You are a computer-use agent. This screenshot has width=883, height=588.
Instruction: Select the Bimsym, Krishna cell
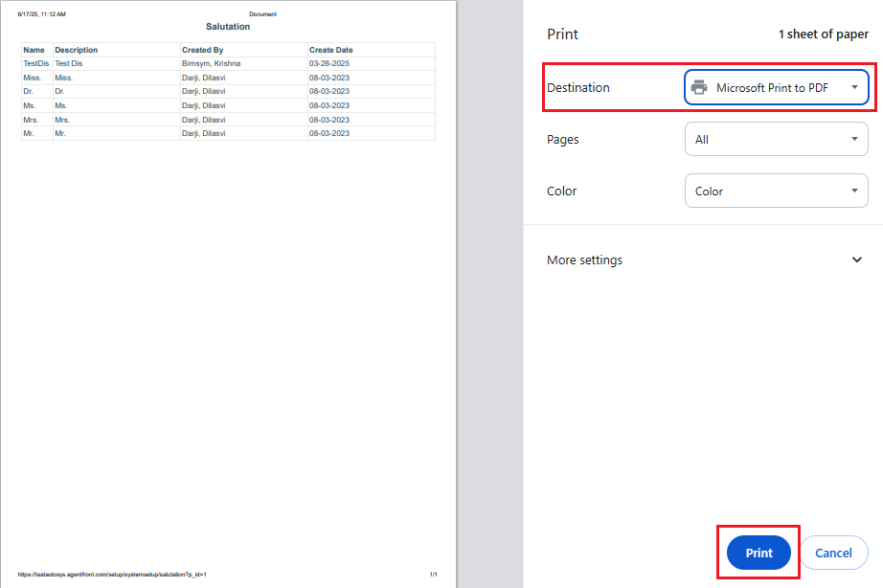pos(211,63)
